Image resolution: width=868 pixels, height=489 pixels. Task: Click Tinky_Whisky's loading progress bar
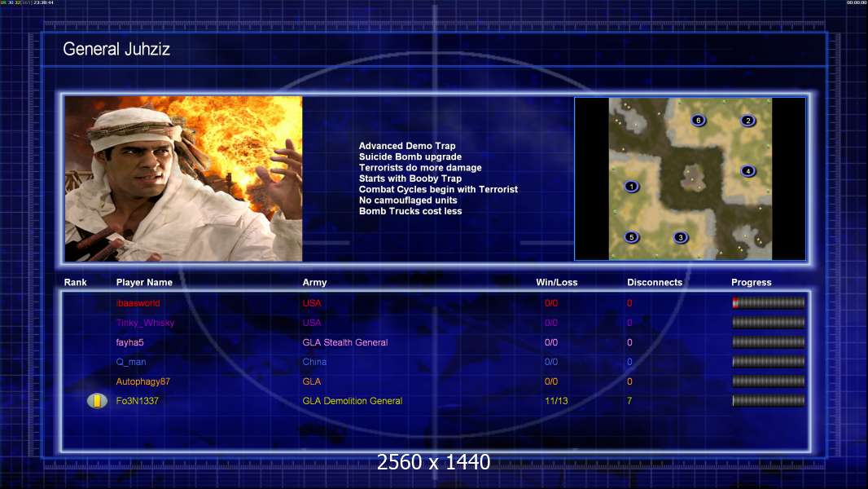coord(769,322)
